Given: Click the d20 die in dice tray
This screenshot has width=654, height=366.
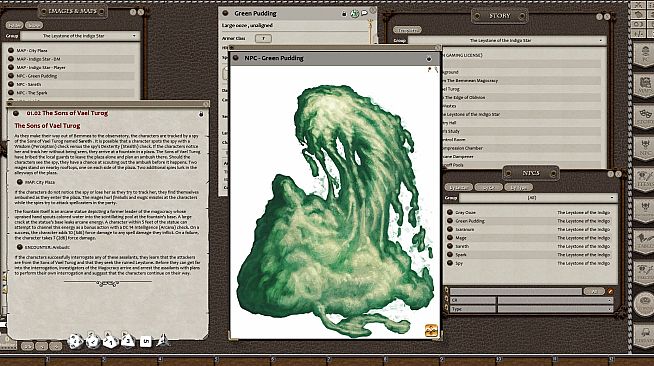Looking at the screenshot, I should point(75,341).
